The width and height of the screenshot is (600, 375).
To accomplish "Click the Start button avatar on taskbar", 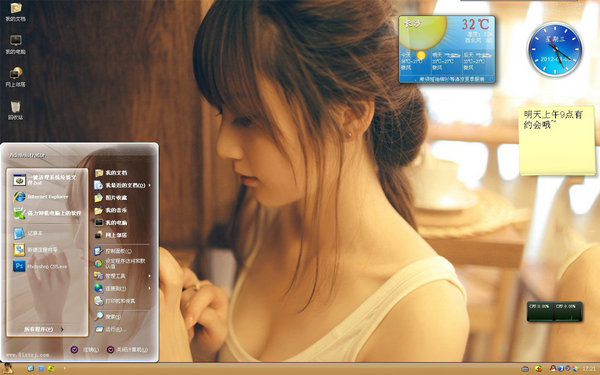I will [x=8, y=368].
